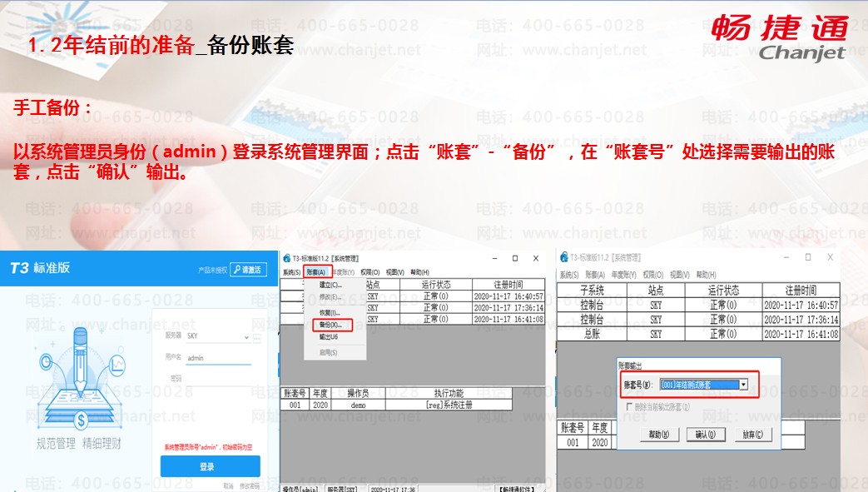
Task: Click the 2020 年度 cell in the right window
Action: (600, 442)
